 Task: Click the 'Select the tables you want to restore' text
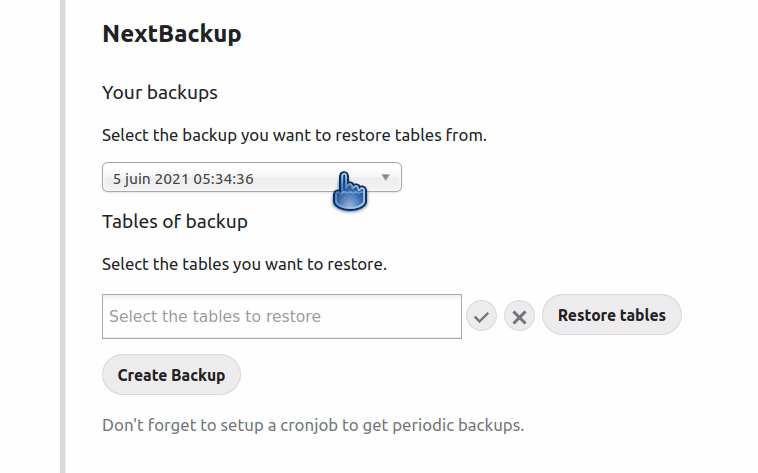pyautogui.click(x=245, y=265)
